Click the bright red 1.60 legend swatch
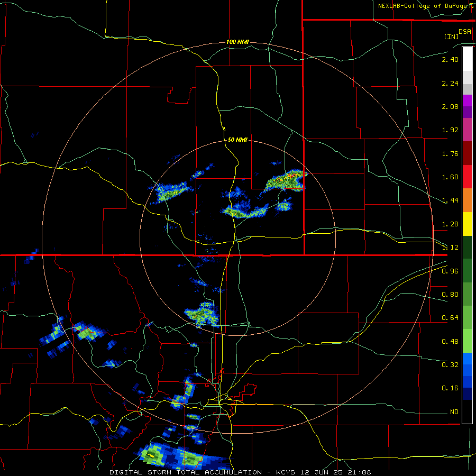This screenshot has height=476, width=476. point(467,177)
